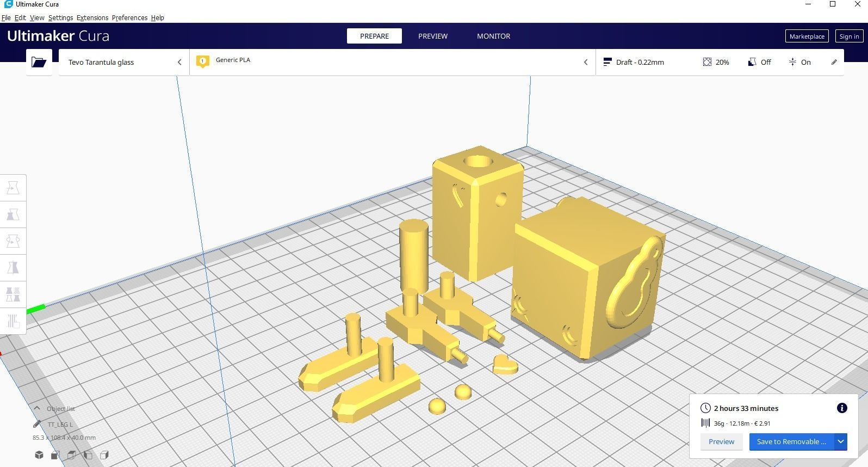Open Support Blocker tool

pyautogui.click(x=13, y=321)
